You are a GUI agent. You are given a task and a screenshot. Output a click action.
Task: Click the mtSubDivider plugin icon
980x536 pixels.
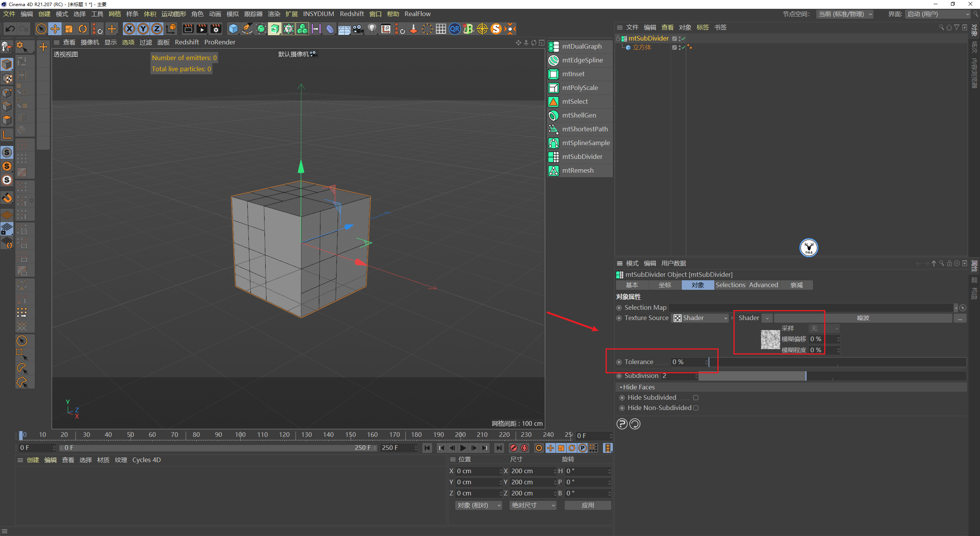coord(554,157)
